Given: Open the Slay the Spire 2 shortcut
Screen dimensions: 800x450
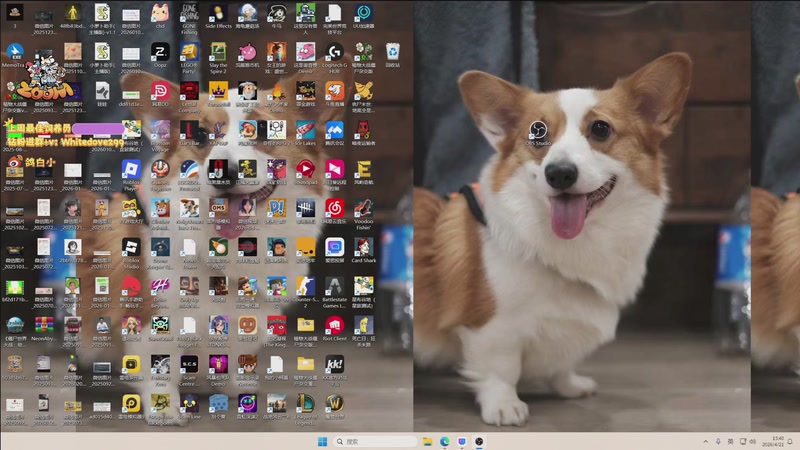Looking at the screenshot, I should (218, 51).
